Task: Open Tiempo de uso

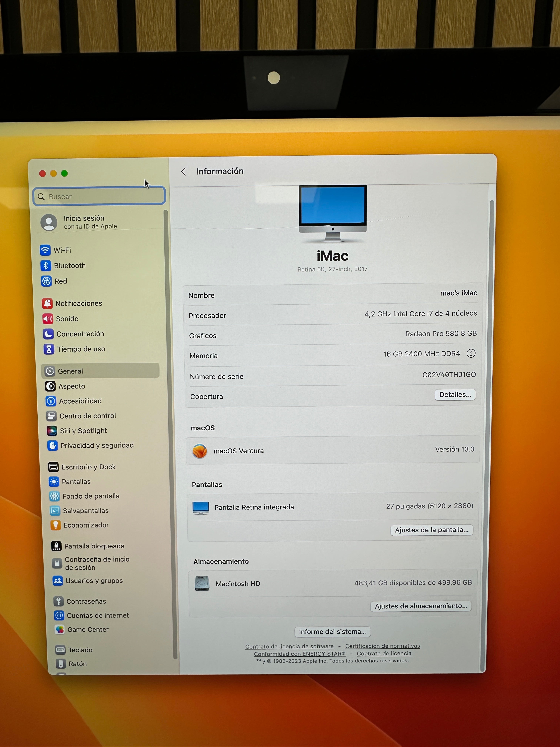Action: click(x=81, y=349)
